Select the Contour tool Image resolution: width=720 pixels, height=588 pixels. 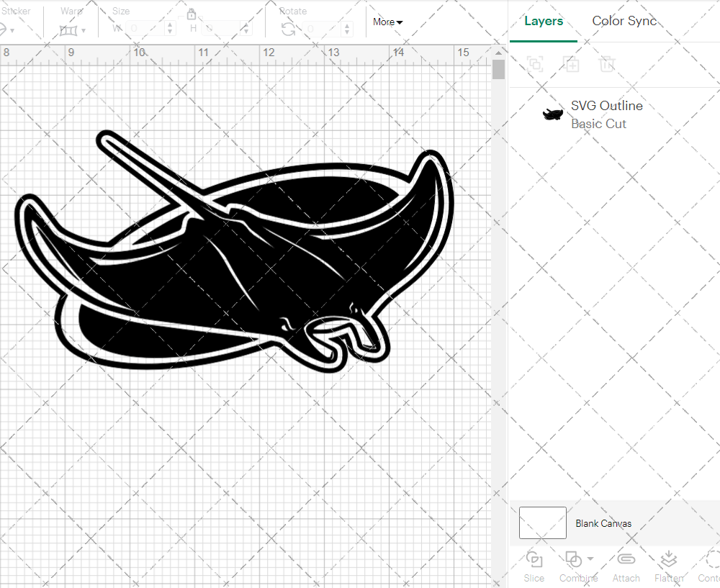(x=709, y=566)
